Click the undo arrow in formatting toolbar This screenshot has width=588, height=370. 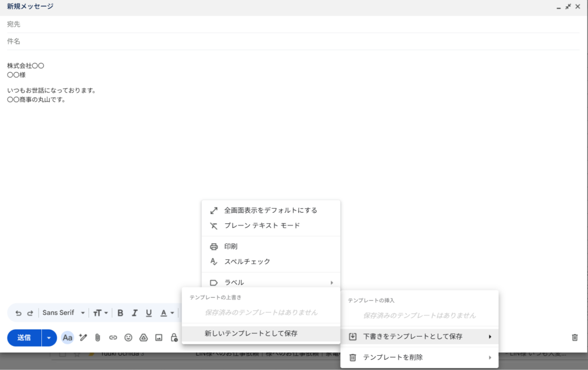pos(18,313)
